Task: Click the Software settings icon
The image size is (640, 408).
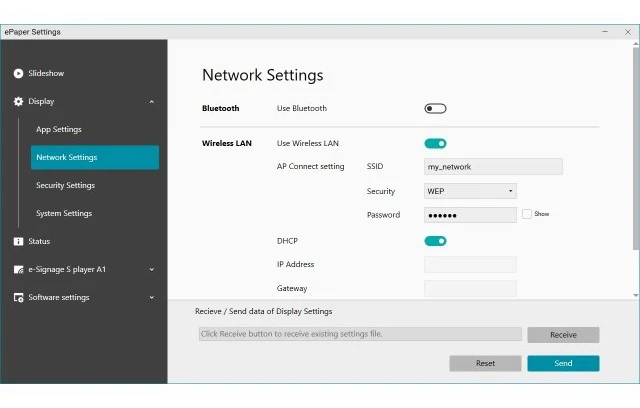Action: pos(18,297)
